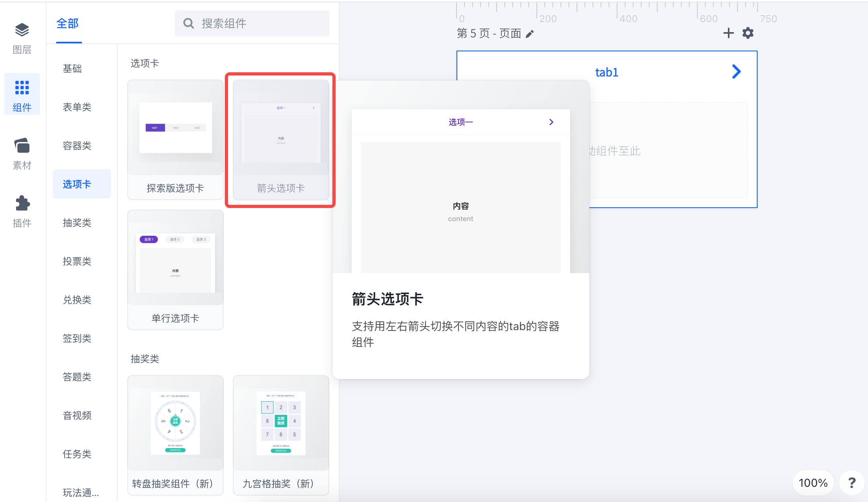The image size is (868, 502).
Task: Click the blue right arrow on tab1
Action: pos(736,72)
